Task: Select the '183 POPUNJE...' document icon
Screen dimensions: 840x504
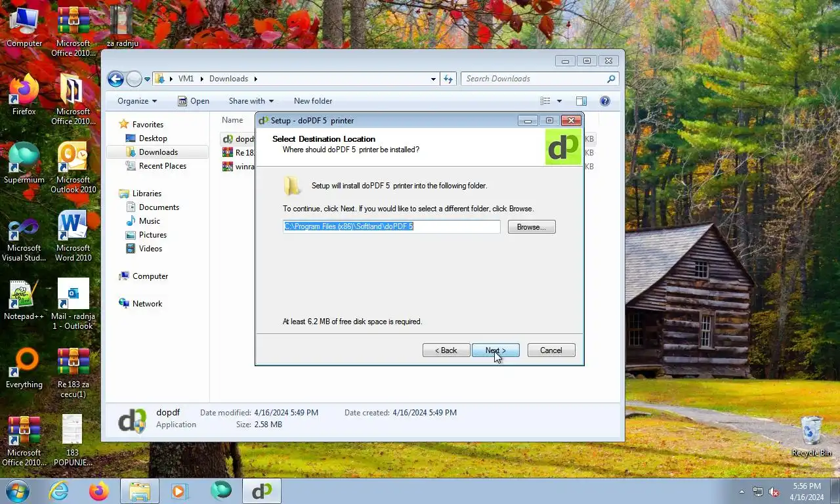Action: pos(73,440)
